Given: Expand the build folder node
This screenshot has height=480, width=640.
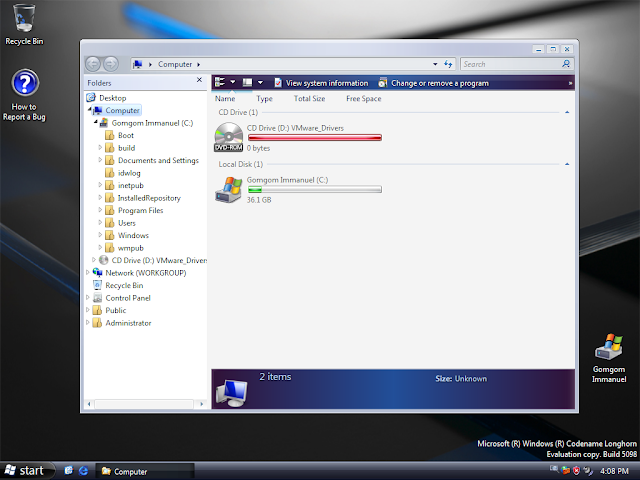Looking at the screenshot, I should click(100, 147).
